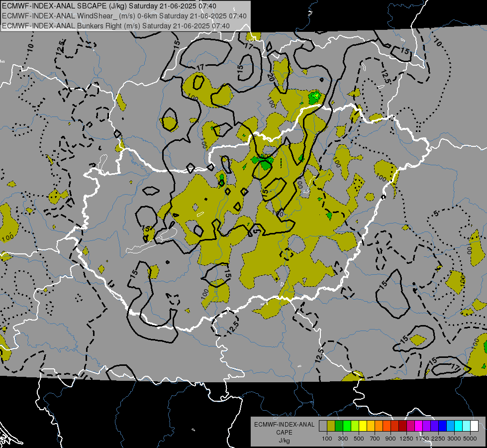The image size is (487, 448).
Task: Click the 2250 tick label in the legend
Action: (x=438, y=439)
